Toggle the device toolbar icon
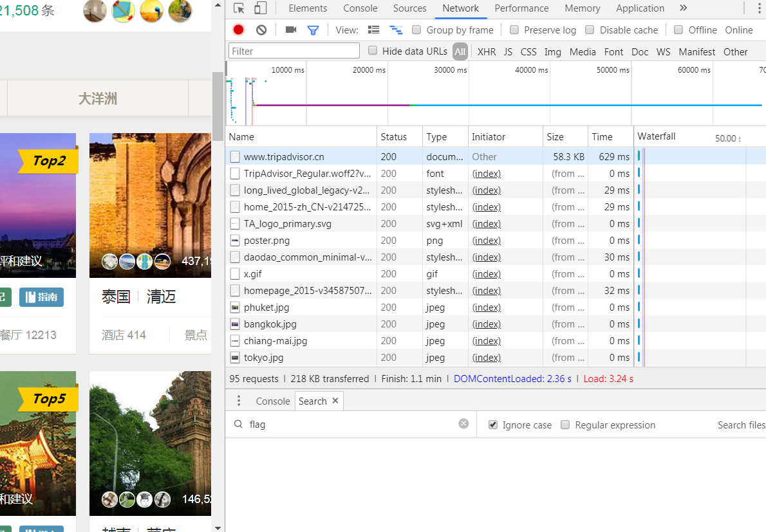Image resolution: width=766 pixels, height=532 pixels. tap(260, 8)
